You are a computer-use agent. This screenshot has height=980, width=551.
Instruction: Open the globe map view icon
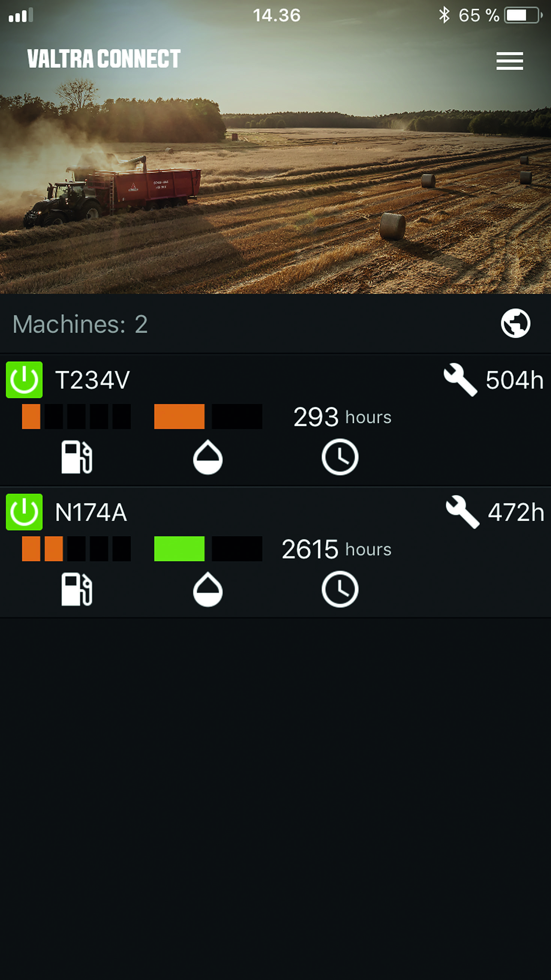point(515,324)
